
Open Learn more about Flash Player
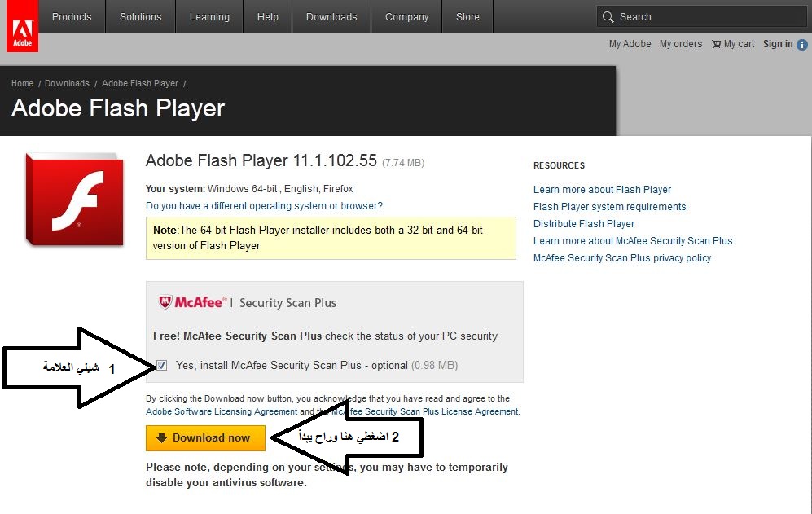(602, 190)
